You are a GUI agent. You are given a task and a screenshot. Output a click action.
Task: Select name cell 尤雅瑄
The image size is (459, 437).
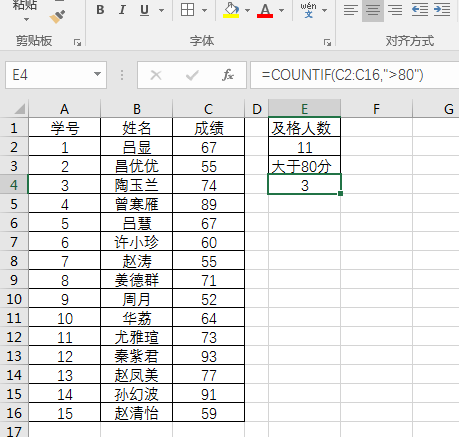pos(137,337)
